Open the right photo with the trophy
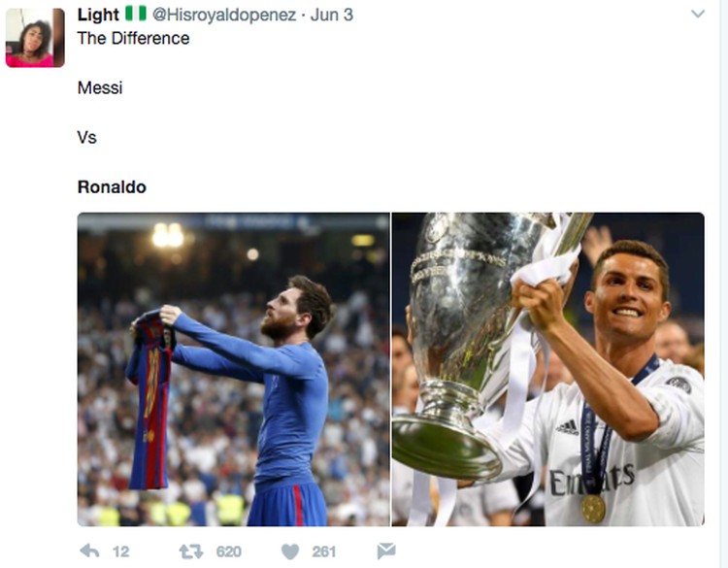 [x=548, y=369]
